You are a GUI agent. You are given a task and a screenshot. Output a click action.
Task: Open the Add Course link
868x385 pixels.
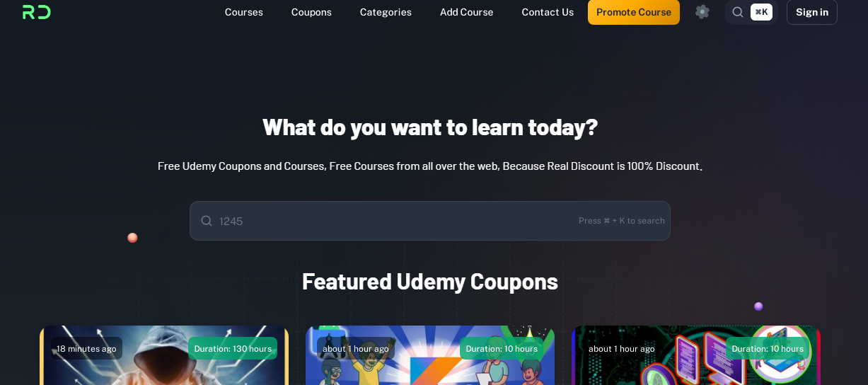(x=467, y=12)
